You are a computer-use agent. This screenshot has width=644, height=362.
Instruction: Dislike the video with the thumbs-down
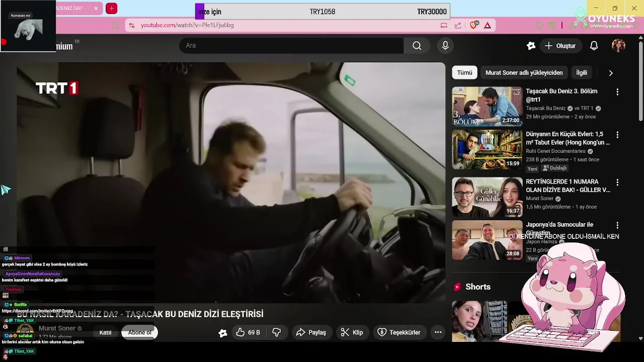coord(277,332)
